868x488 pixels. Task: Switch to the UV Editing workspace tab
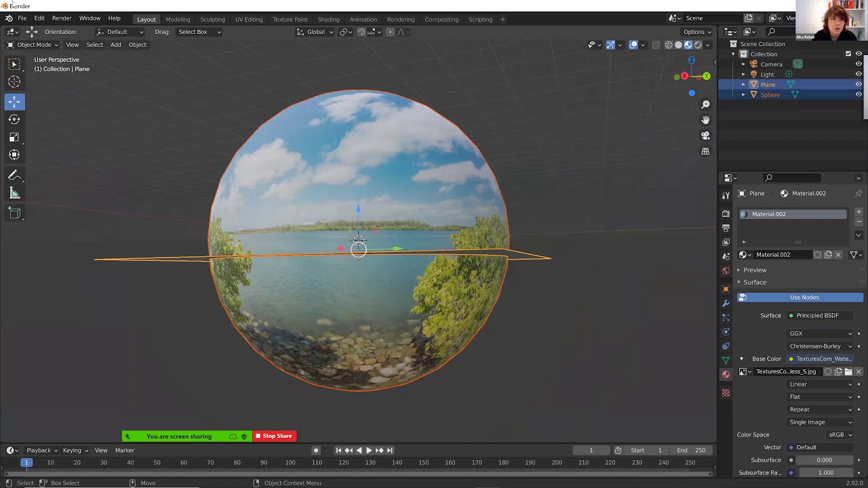click(249, 19)
